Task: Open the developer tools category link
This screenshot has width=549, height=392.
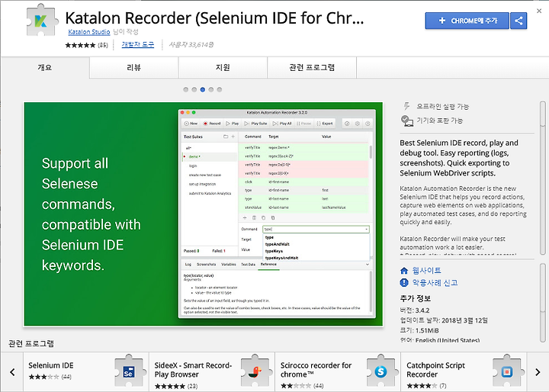Action: point(137,44)
